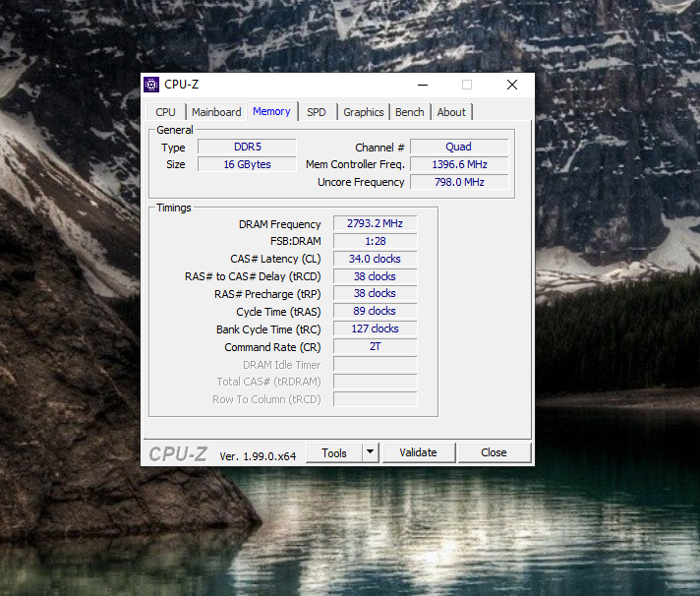Open the SPD tab

click(316, 112)
